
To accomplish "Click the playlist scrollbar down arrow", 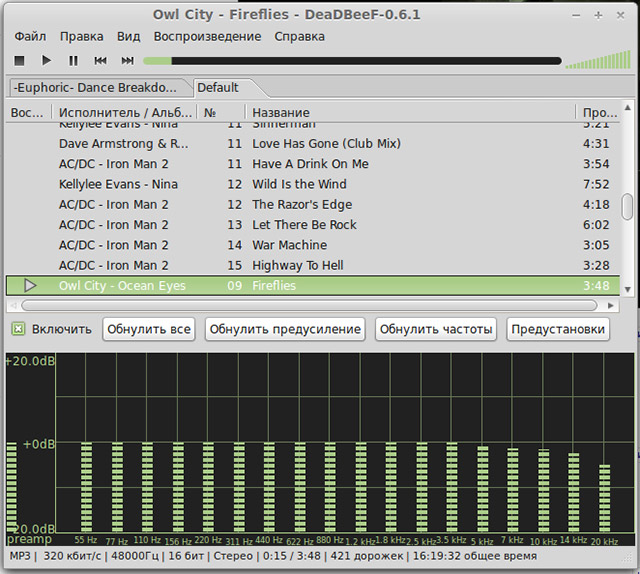I will 628,289.
